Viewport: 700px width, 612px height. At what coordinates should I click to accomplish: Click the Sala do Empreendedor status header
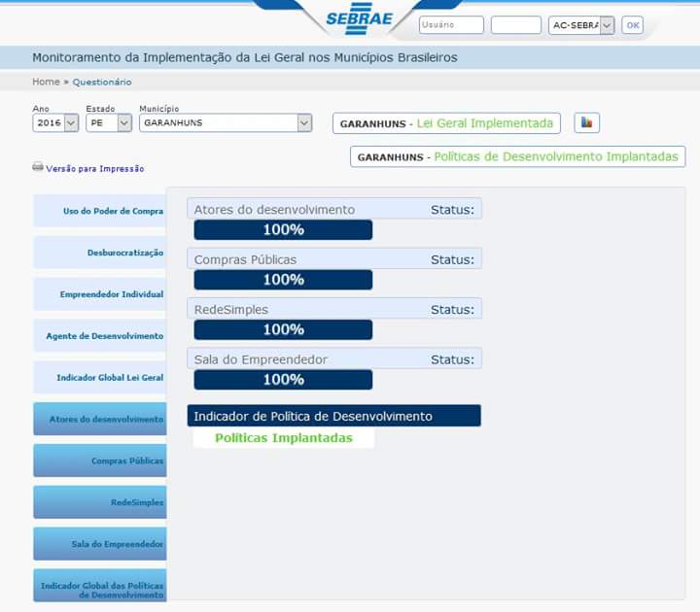click(334, 359)
